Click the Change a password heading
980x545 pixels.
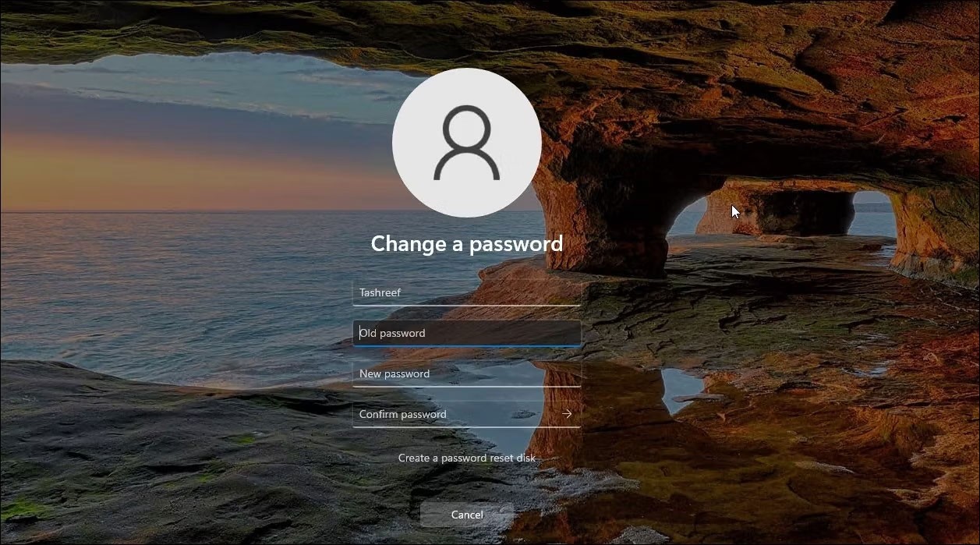pyautogui.click(x=466, y=243)
